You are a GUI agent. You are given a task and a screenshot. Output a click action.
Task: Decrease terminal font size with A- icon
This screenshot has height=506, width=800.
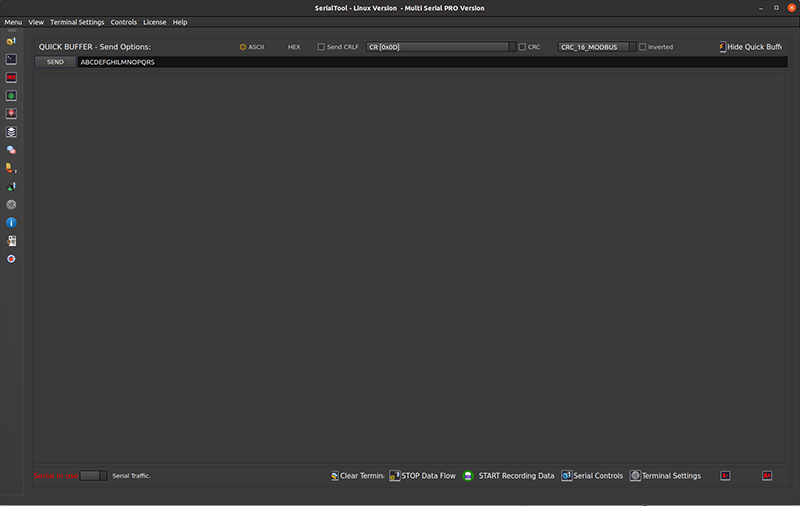[725, 475]
